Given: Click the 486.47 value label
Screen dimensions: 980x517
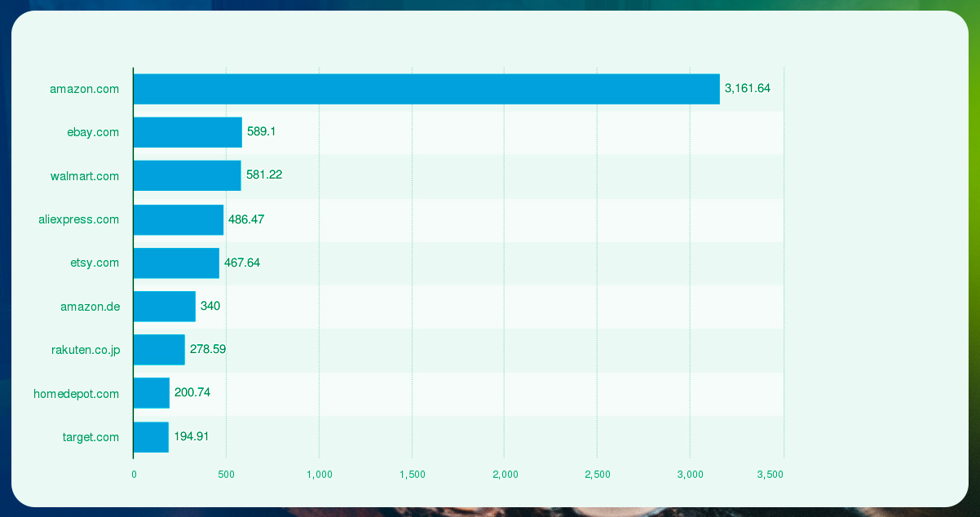Looking at the screenshot, I should click(x=246, y=219).
